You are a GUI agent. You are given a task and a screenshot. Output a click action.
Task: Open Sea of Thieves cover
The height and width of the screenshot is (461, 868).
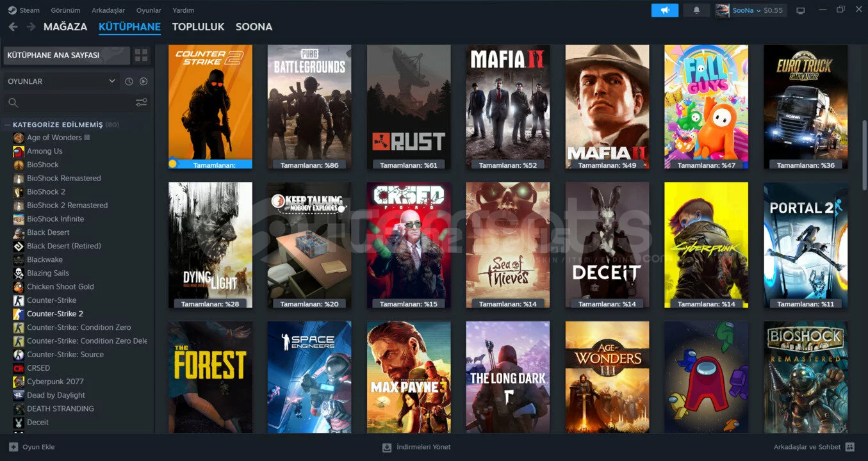[508, 245]
